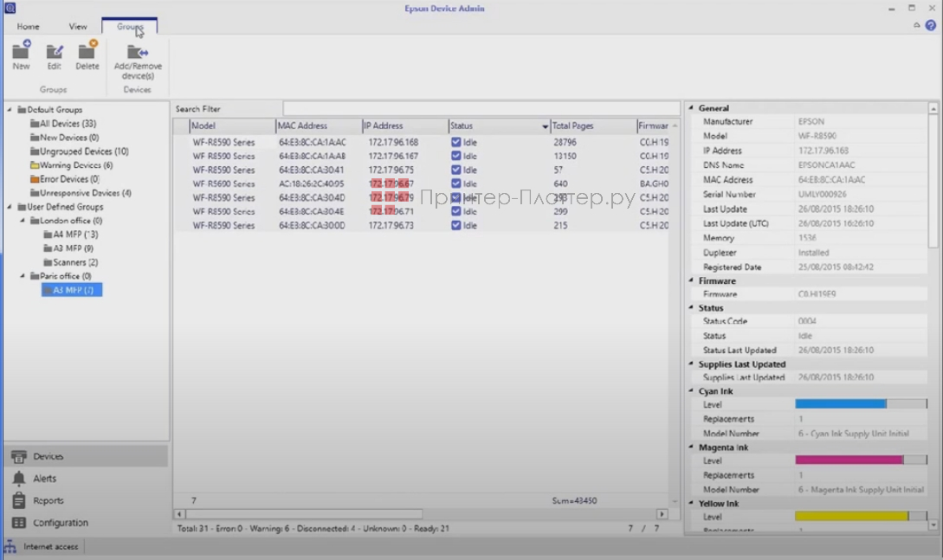Select Warning Devices (6) group

click(70, 165)
